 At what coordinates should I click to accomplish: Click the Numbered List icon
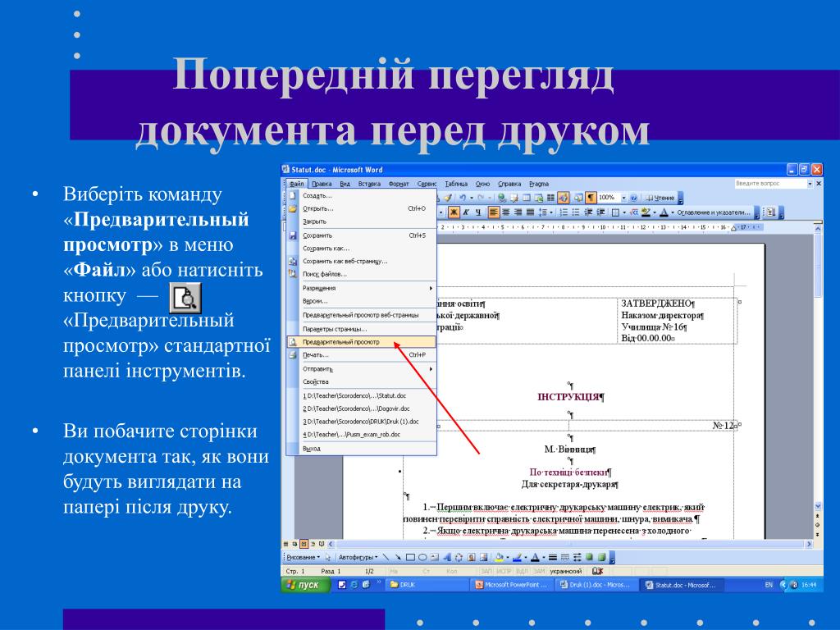tap(564, 212)
